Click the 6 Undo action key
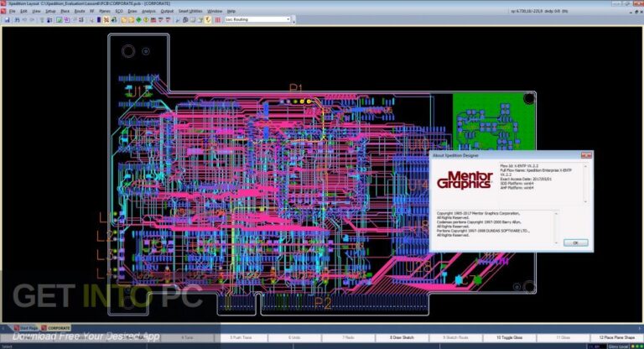The width and height of the screenshot is (644, 349). coord(294,337)
